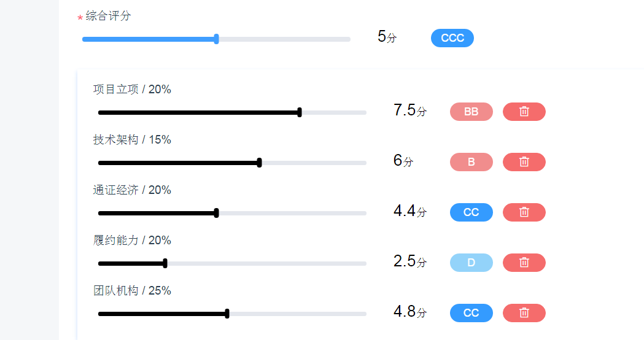The width and height of the screenshot is (644, 340).
Task: Click the 履约能力 / 20% label
Action: pos(132,240)
